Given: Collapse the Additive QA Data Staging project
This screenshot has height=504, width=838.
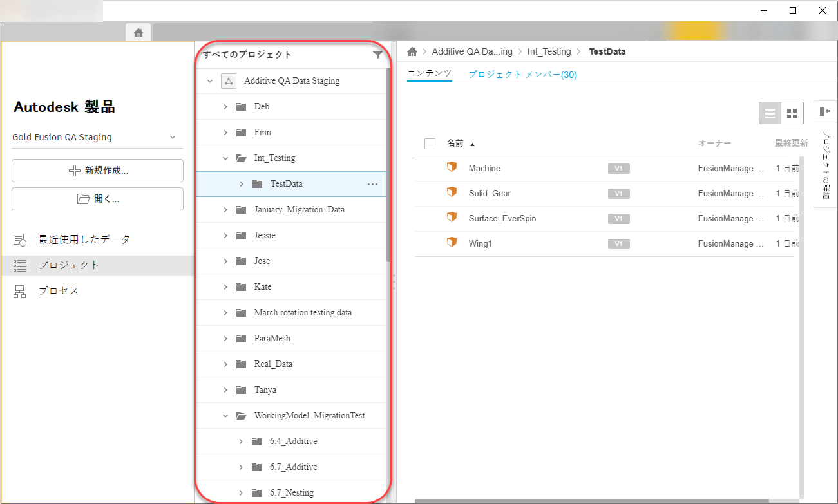Looking at the screenshot, I should click(x=209, y=81).
